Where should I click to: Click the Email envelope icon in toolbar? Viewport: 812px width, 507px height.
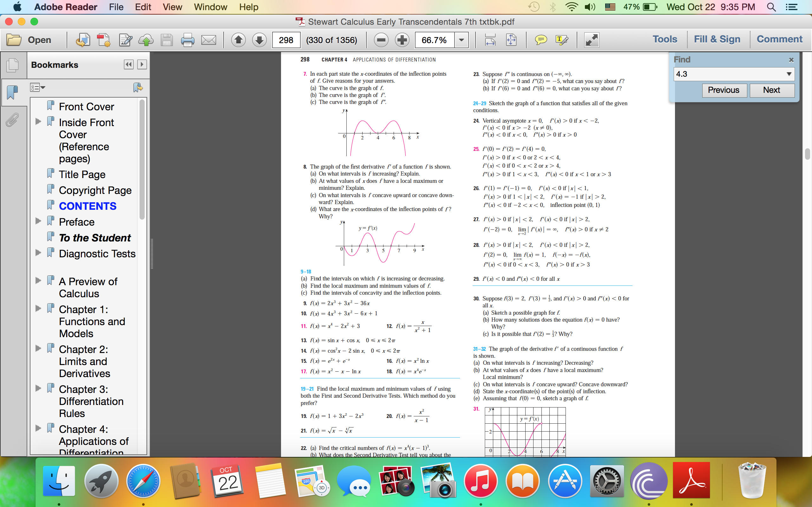coord(208,40)
